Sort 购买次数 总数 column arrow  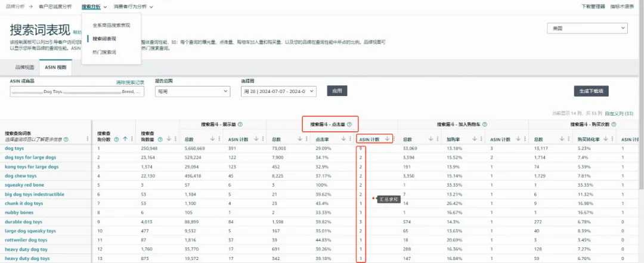coord(562,139)
